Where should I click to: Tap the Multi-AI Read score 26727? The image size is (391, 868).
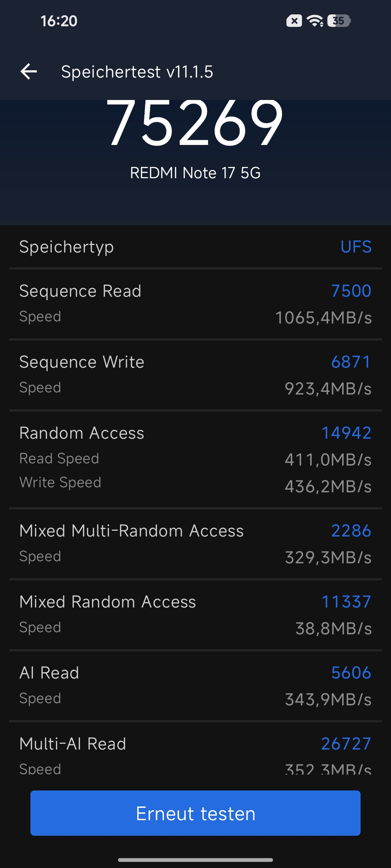pyautogui.click(x=346, y=744)
